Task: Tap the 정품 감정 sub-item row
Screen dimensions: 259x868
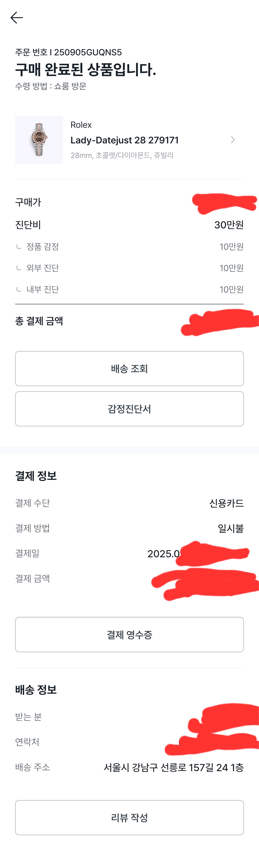Action: [x=129, y=247]
